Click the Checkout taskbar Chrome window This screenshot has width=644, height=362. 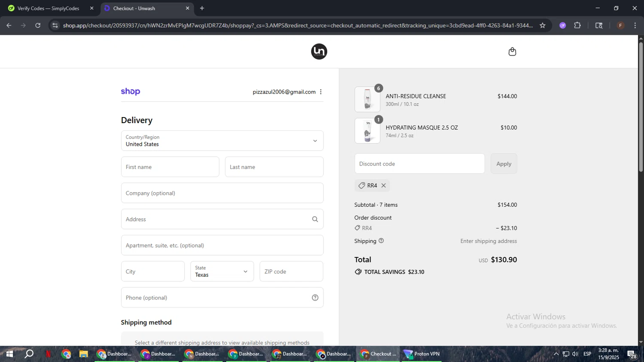pos(378,354)
